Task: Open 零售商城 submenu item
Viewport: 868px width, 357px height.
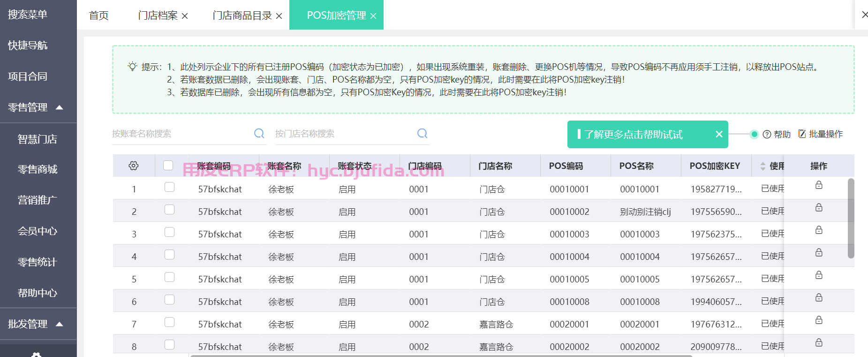Action: [x=38, y=169]
